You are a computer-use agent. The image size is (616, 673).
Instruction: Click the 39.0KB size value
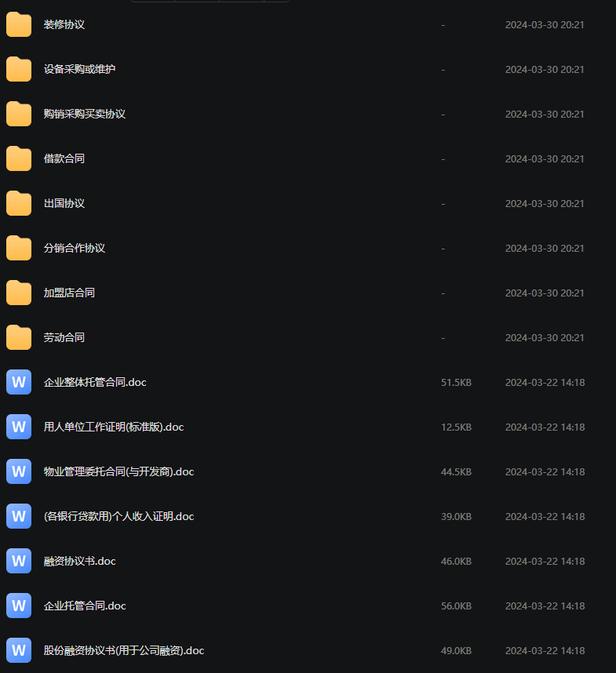457,516
